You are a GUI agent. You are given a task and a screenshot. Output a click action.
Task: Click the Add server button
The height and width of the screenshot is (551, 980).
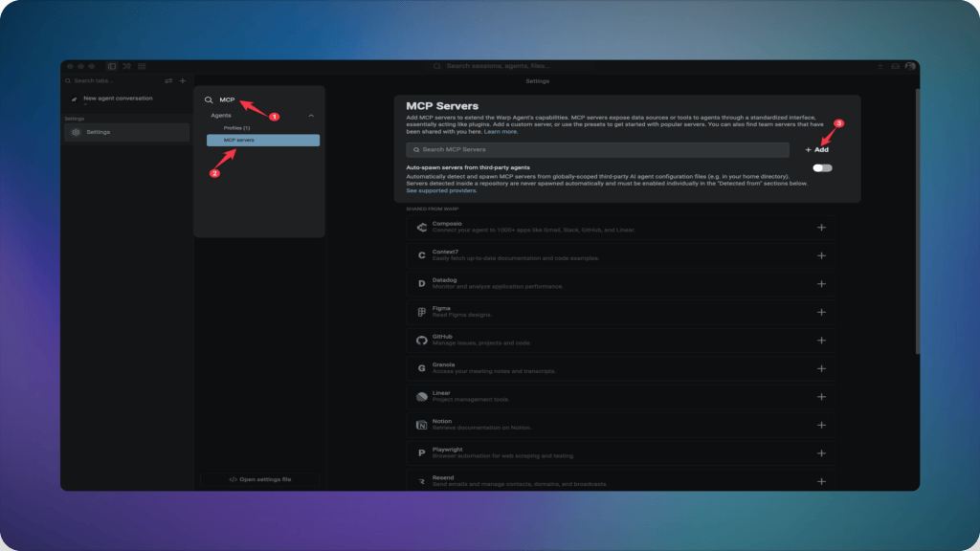817,150
